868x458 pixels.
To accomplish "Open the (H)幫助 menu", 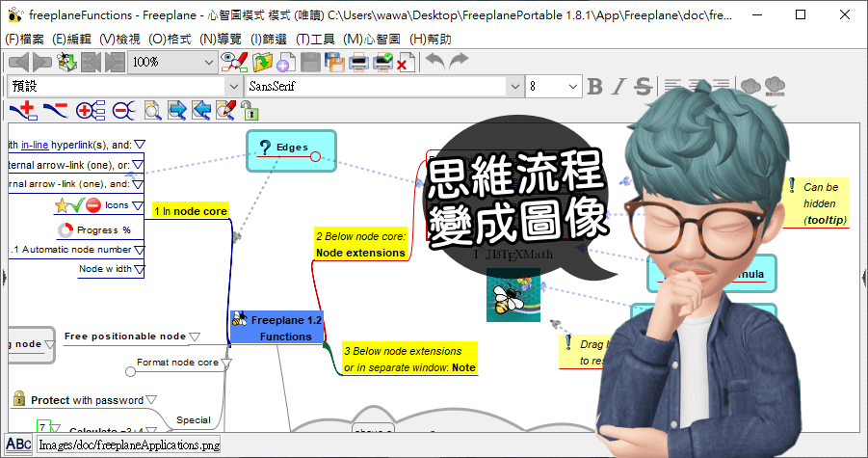I will click(x=430, y=40).
